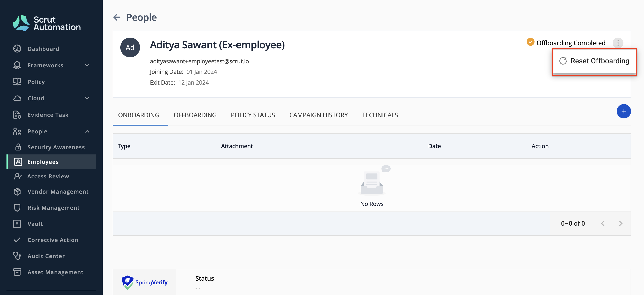Open Dashboard from sidebar

tap(44, 49)
